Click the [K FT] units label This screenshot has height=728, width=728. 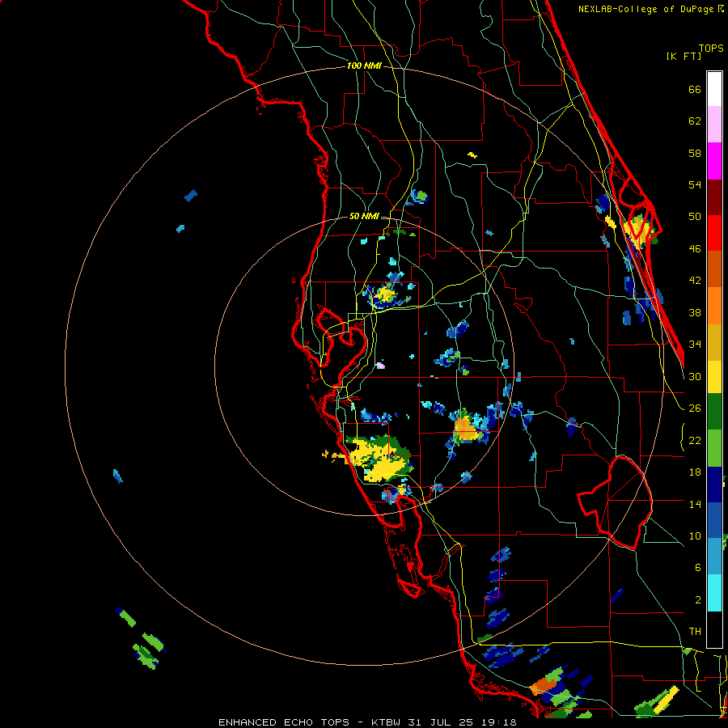click(684, 57)
